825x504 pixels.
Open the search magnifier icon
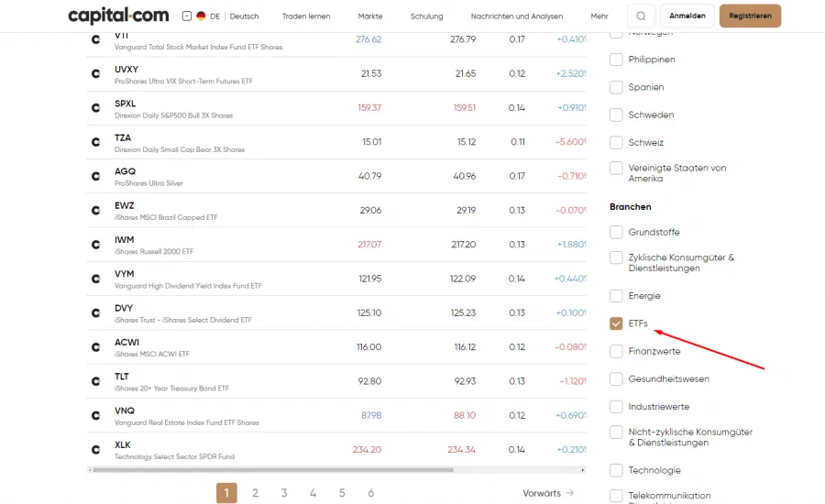(641, 16)
